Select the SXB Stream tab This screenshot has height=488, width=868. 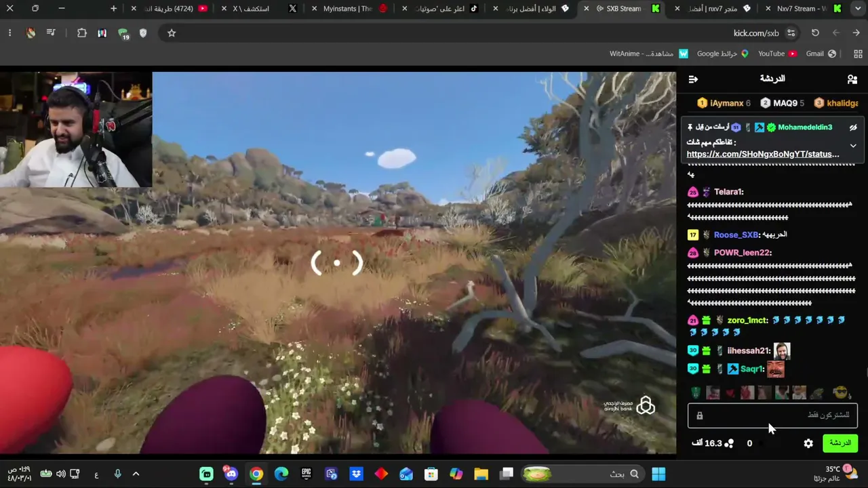620,9
